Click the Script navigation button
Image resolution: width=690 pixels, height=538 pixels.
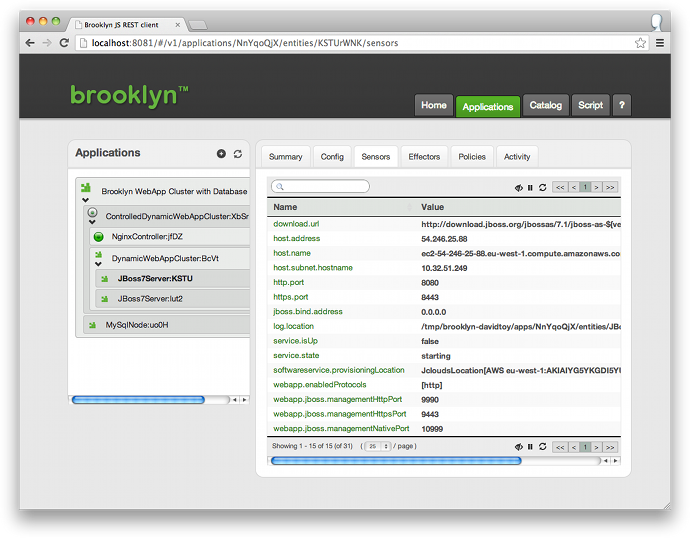590,105
